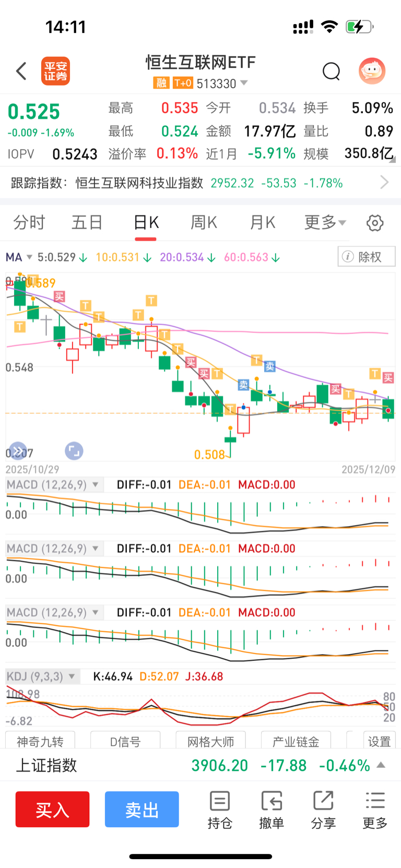Tap 溢价率 0.13% value
Image resolution: width=401 pixels, height=868 pixels.
[x=177, y=153]
